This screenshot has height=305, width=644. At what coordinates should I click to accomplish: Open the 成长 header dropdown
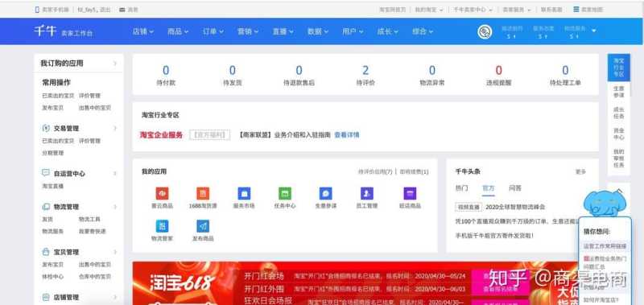pyautogui.click(x=388, y=31)
